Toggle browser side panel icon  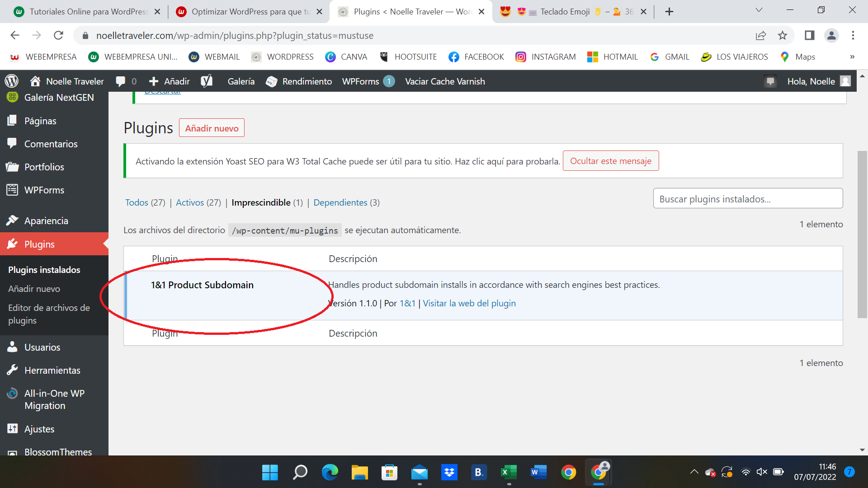810,35
